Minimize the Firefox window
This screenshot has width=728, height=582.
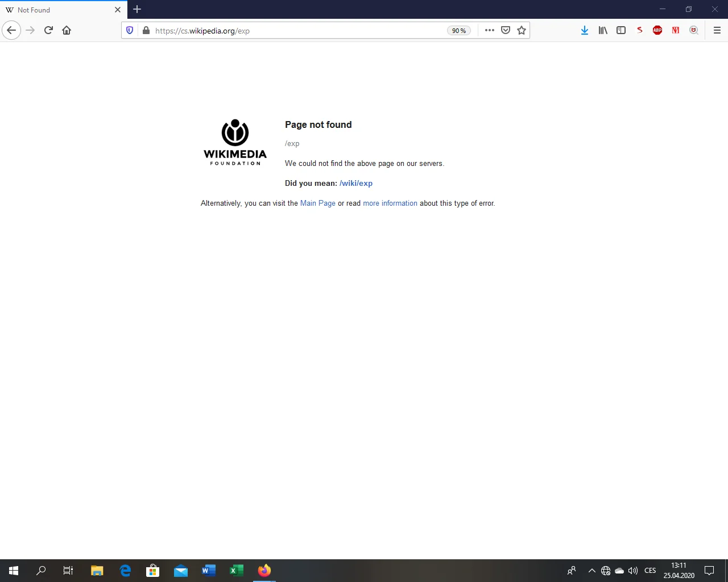tap(663, 9)
